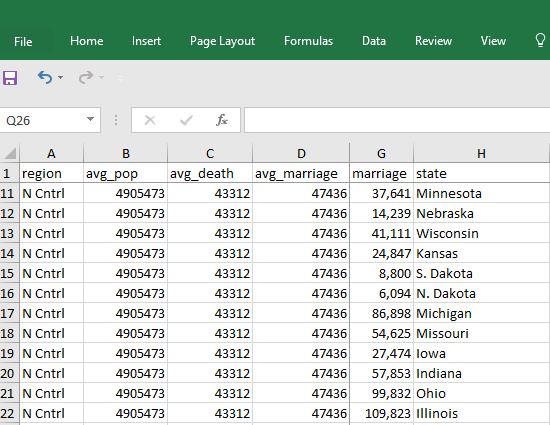
Task: Open the Redo history dropdown arrow
Action: point(101,77)
